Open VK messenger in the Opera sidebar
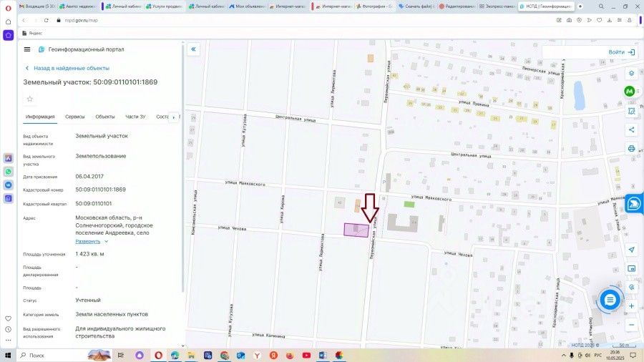 pyautogui.click(x=8, y=185)
